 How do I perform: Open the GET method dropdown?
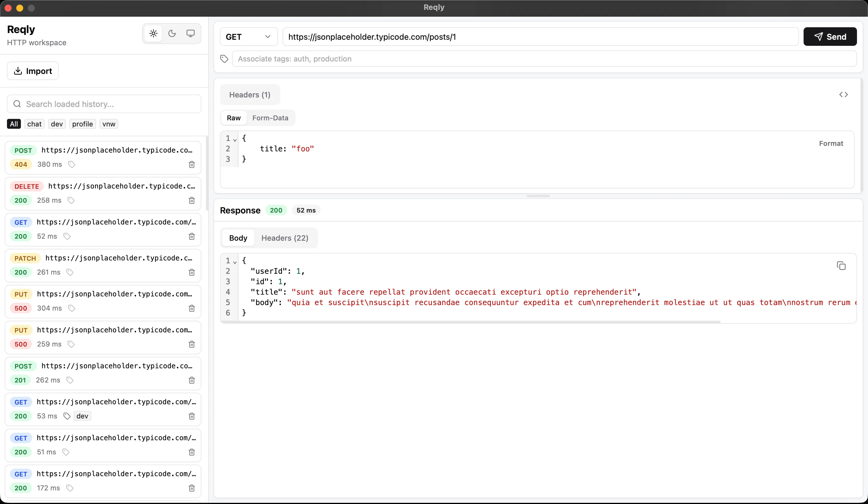[248, 37]
